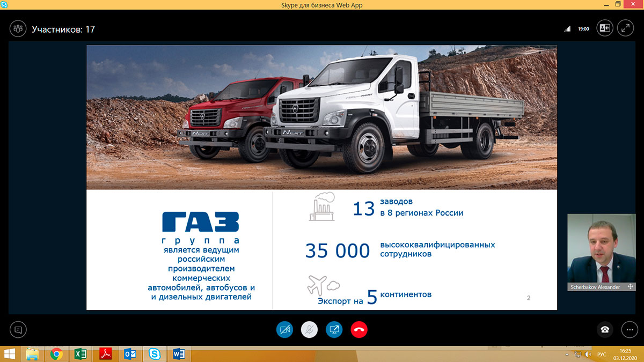Click the 'Участников: 17' label

(63, 29)
